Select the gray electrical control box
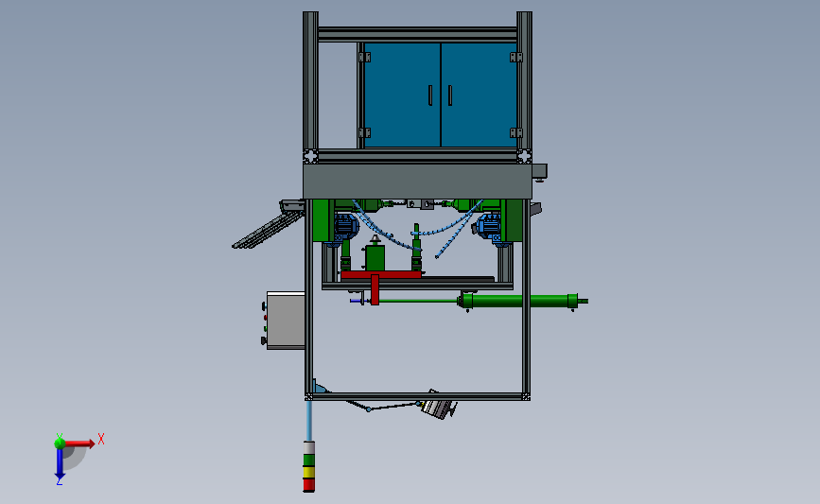Screen dimensions: 820x504 click(x=286, y=320)
